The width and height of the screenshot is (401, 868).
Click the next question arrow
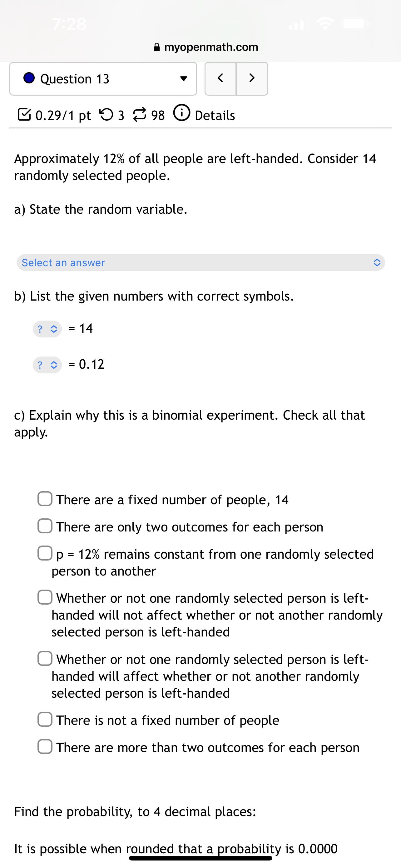pyautogui.click(x=252, y=78)
